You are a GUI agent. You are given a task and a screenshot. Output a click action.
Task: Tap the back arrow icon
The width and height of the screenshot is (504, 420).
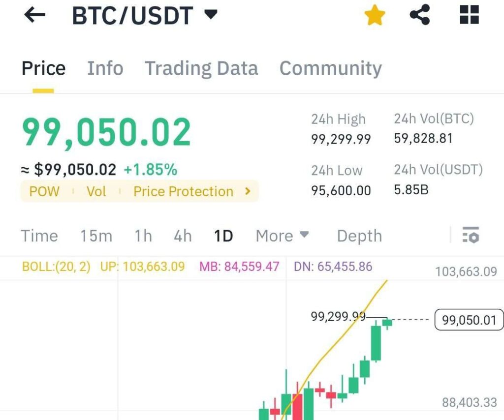[x=34, y=15]
